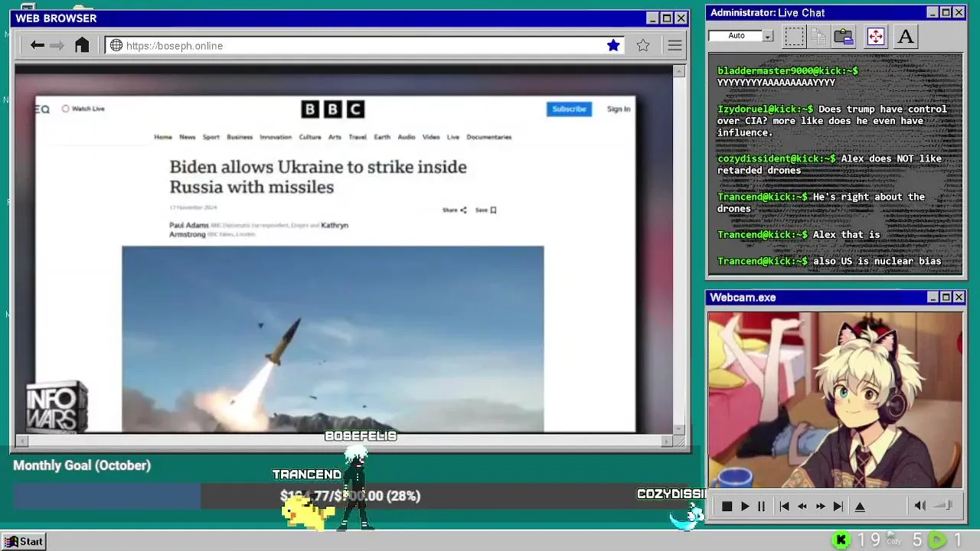The image size is (980, 551).
Task: Click the browser horizontal scrollbar right arrow
Action: point(666,441)
